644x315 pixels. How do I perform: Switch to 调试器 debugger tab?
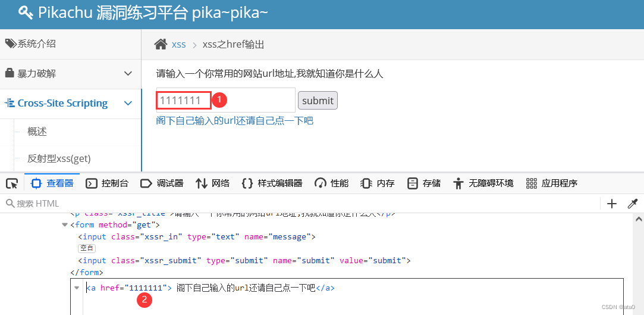162,183
